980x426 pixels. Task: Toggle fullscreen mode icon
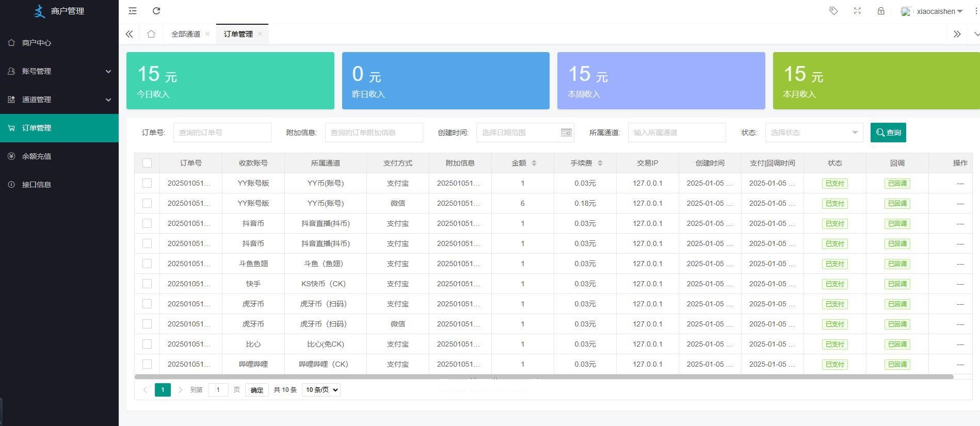[x=857, y=11]
